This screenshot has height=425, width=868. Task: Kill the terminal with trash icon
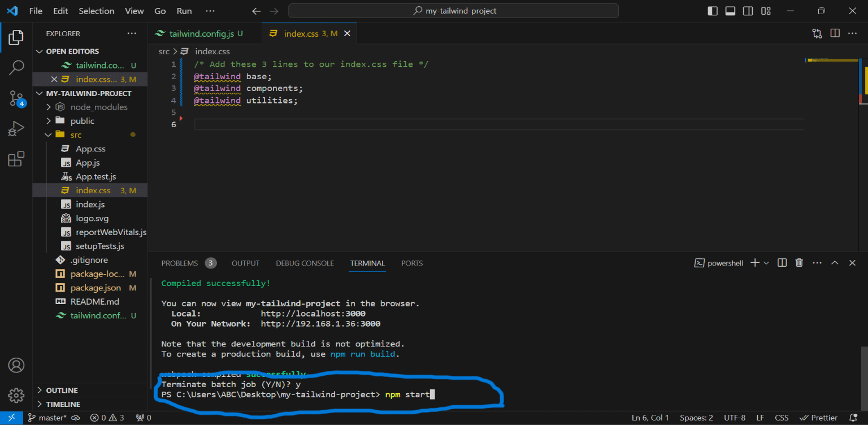point(799,263)
